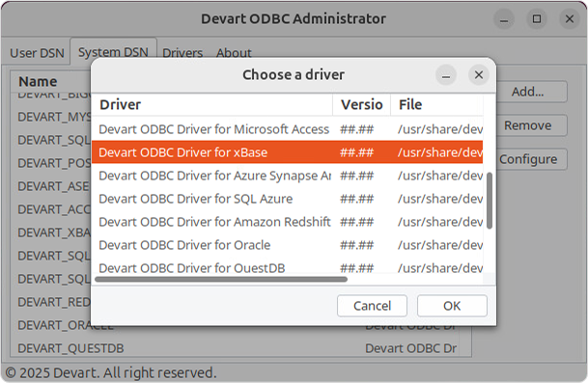Image resolution: width=588 pixels, height=383 pixels.
Task: Click the Remove button
Action: pyautogui.click(x=531, y=125)
